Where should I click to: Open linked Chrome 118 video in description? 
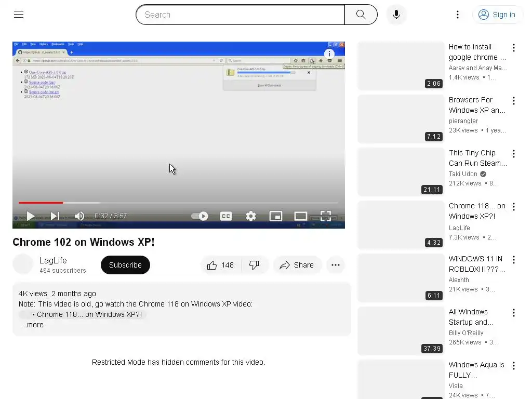tap(83, 314)
